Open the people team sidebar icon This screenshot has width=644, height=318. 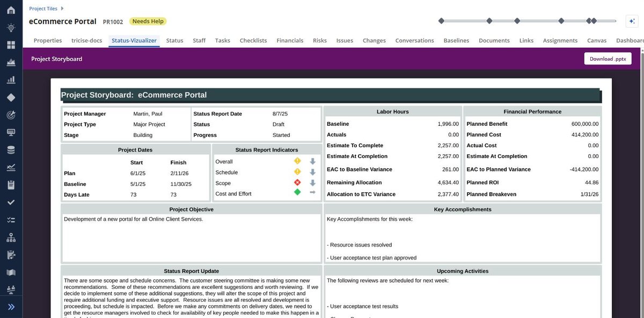click(x=11, y=290)
